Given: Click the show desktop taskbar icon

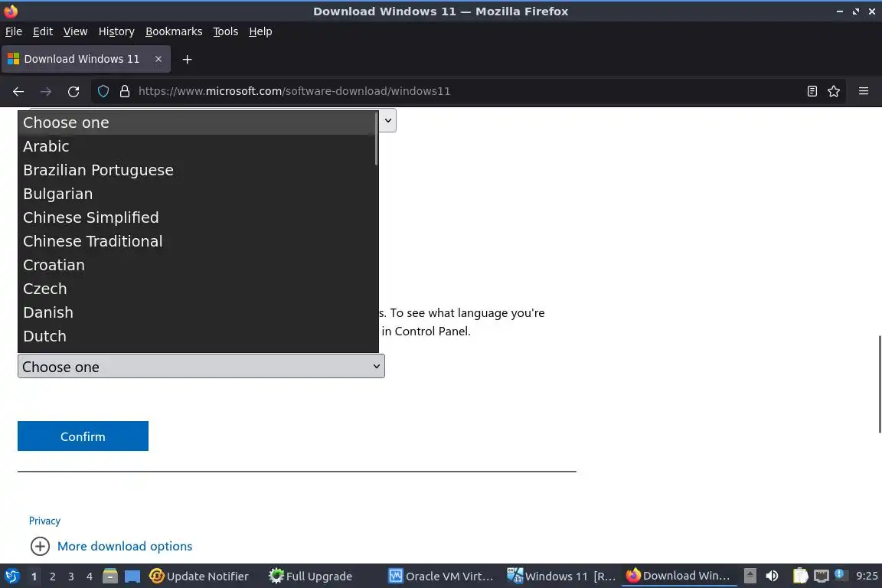Looking at the screenshot, I should (x=132, y=576).
